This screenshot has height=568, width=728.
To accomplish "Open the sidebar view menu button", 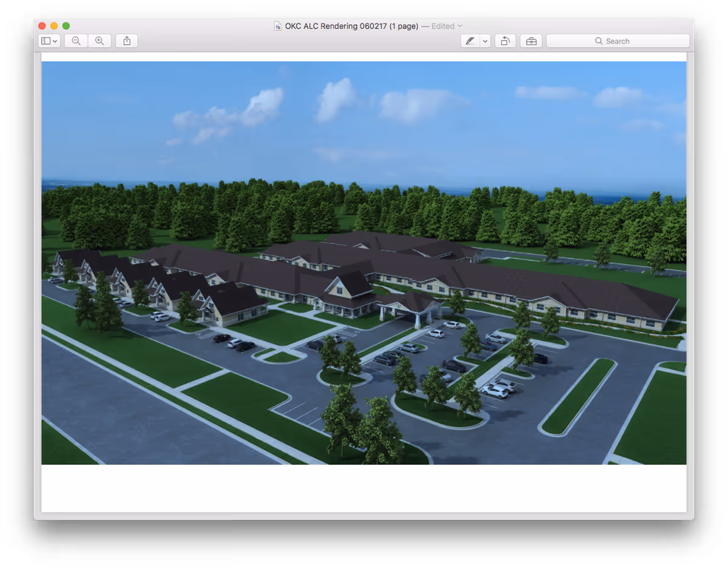I will coord(49,41).
